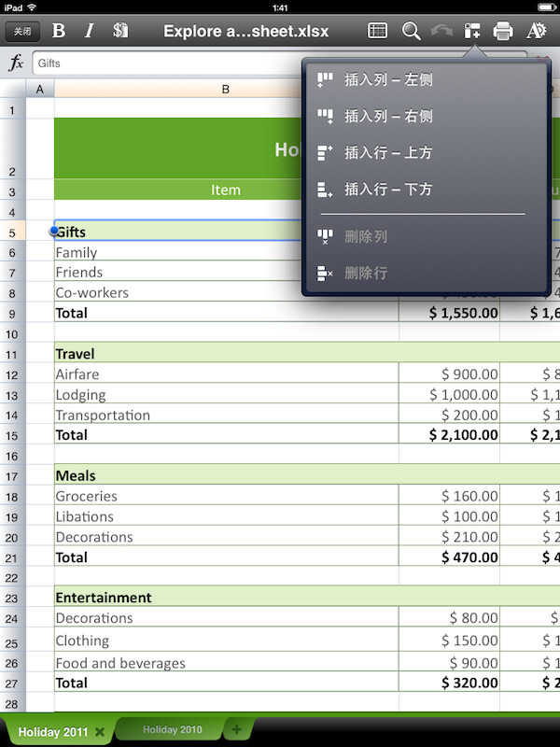Screen dimensions: 560x747
Task: Print the spreadsheet via printer icon
Action: click(503, 31)
